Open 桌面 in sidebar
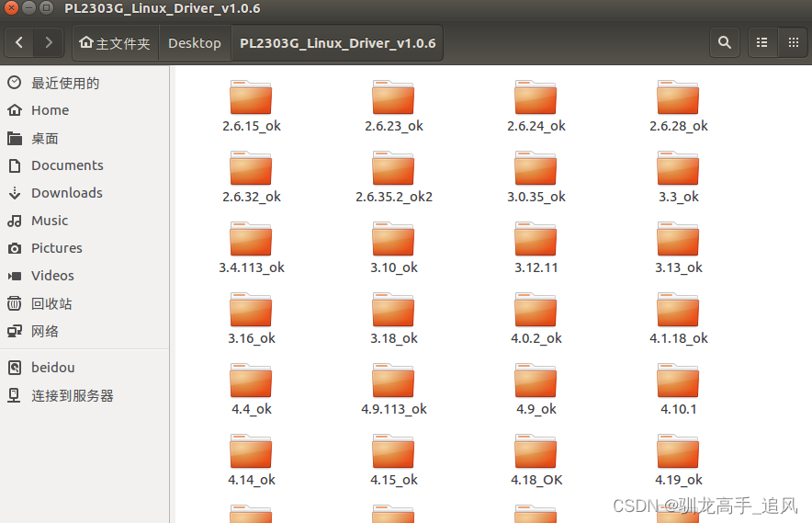This screenshot has height=523, width=812. (85, 139)
